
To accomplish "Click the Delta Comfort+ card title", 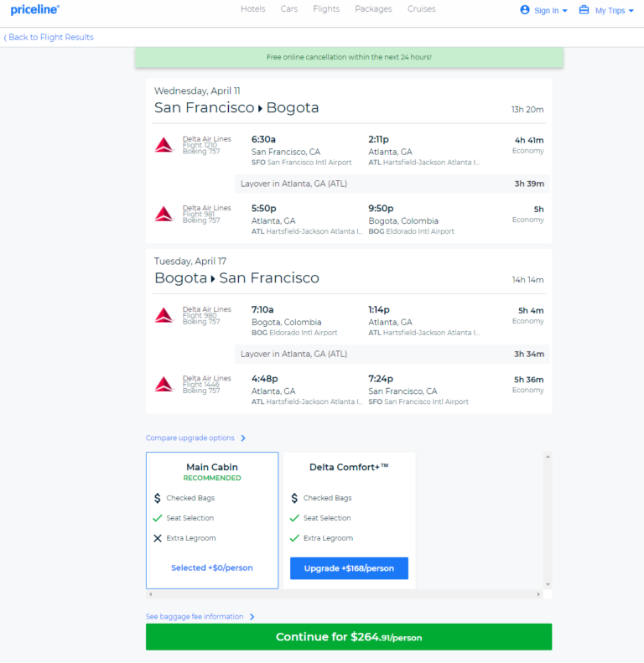I will pyautogui.click(x=349, y=467).
